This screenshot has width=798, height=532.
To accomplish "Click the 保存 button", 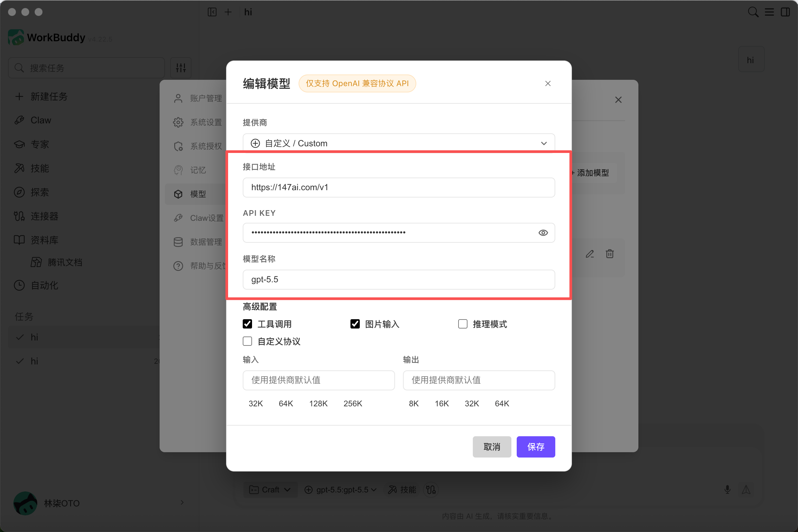I will coord(536,447).
